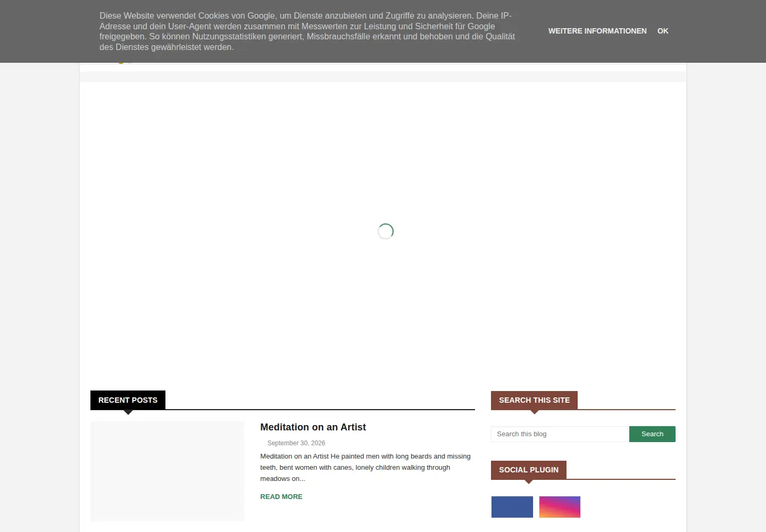Click the Social Plugin widget heading
Screen dimensions: 766x532
[x=529, y=470]
